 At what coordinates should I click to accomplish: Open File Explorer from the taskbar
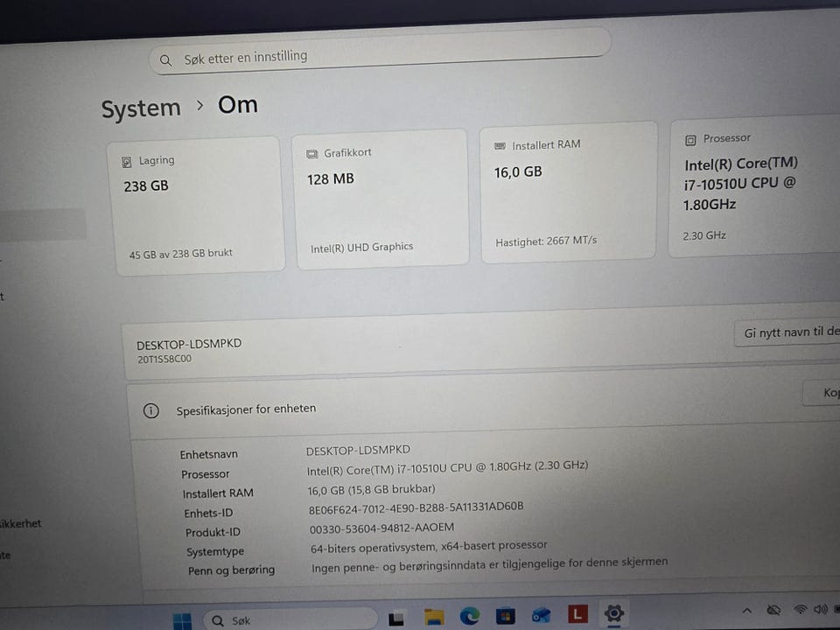434,617
